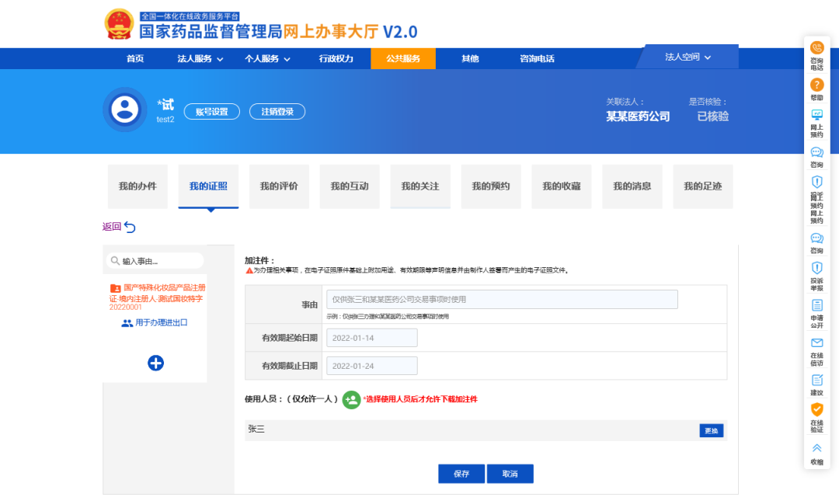Viewport: 839px width, 504px height.
Task: Open the 我的消息 tab
Action: 632,186
